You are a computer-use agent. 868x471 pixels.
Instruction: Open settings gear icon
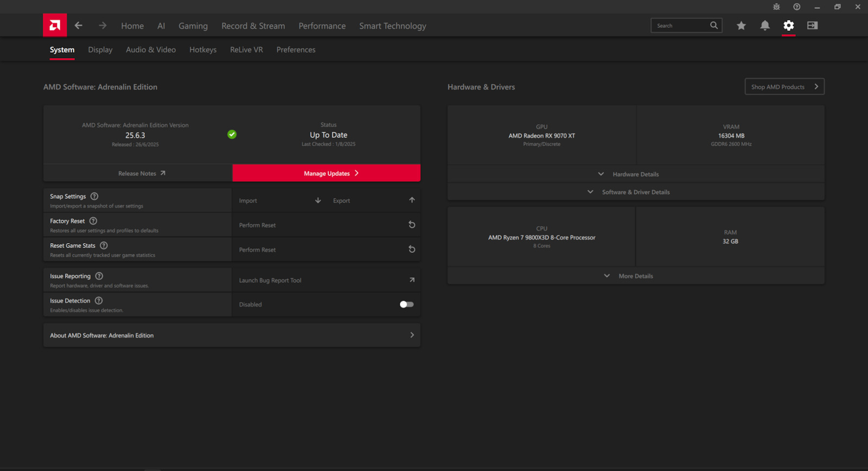click(789, 26)
